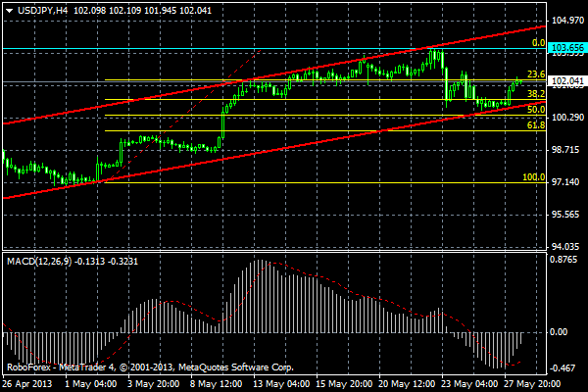Click the tall MACD histogram peak near 13 May
This screenshot has width=588, height=392.
(x=260, y=296)
